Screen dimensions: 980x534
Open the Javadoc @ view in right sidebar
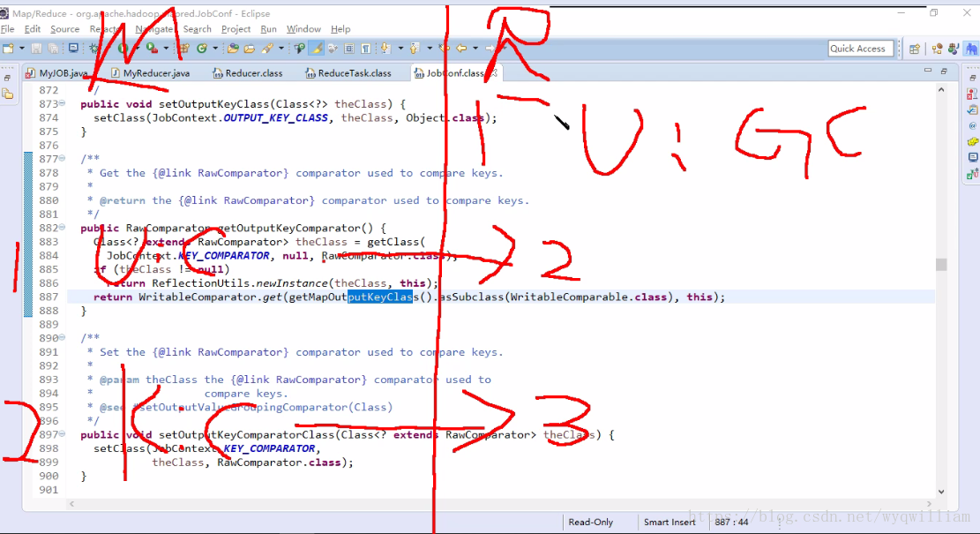click(972, 125)
